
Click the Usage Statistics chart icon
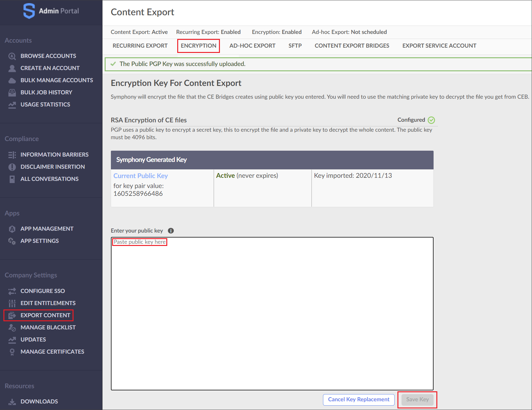(x=12, y=105)
